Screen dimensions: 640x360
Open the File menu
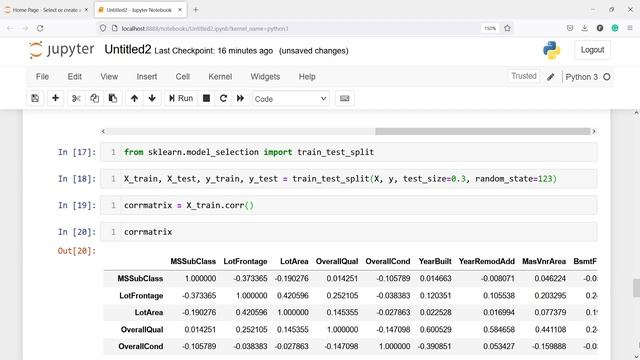coord(42,77)
